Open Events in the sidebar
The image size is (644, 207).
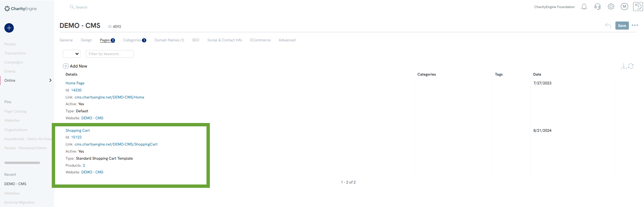click(x=10, y=71)
